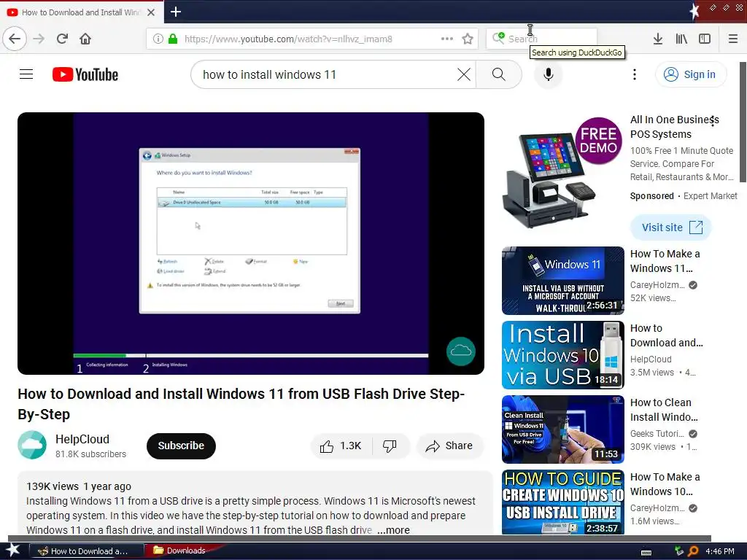Open page actions three-dot menu in address bar

(x=447, y=39)
